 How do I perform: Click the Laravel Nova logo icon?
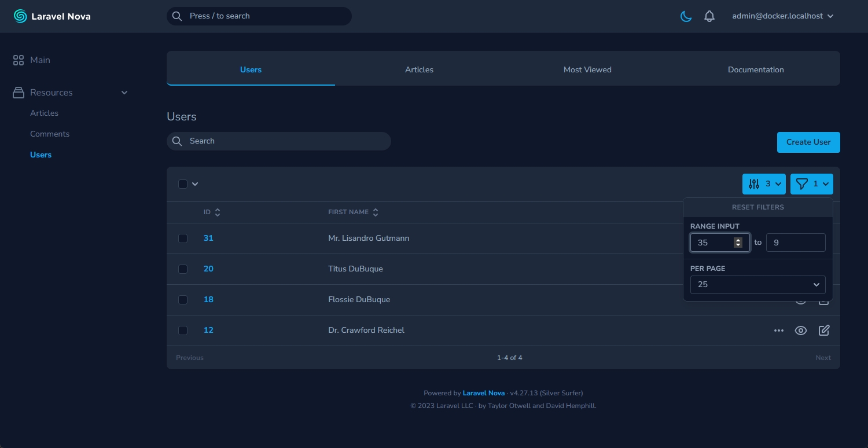coord(20,16)
